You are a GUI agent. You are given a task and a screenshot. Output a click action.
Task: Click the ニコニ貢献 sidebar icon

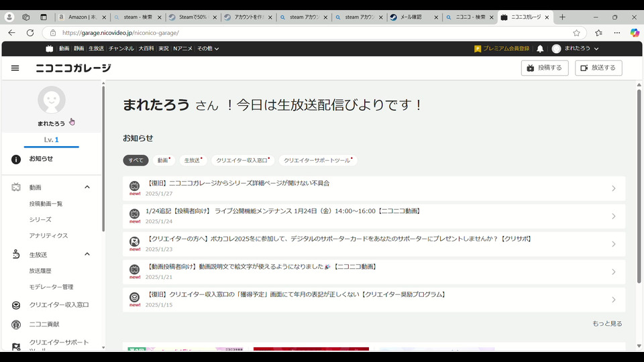coord(16,324)
